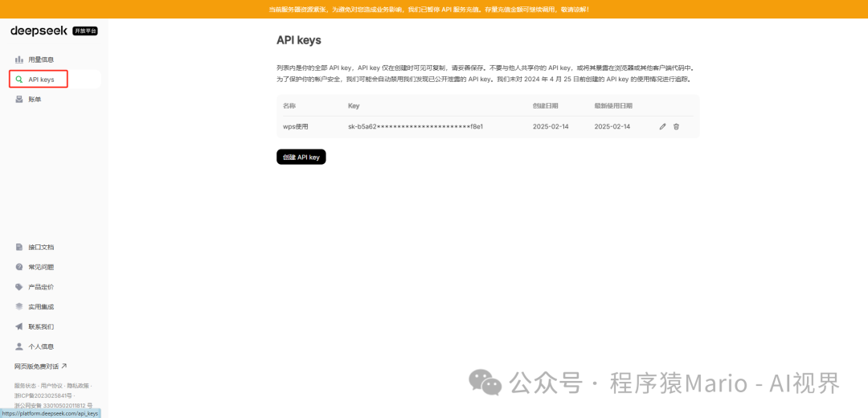Click the 浙ICP备2023025841号 footer link

pyautogui.click(x=43, y=395)
